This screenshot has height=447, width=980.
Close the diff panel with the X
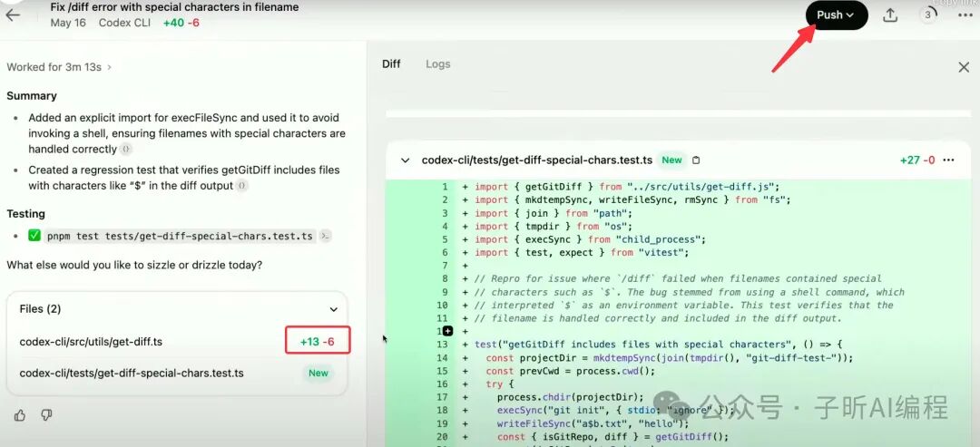964,67
